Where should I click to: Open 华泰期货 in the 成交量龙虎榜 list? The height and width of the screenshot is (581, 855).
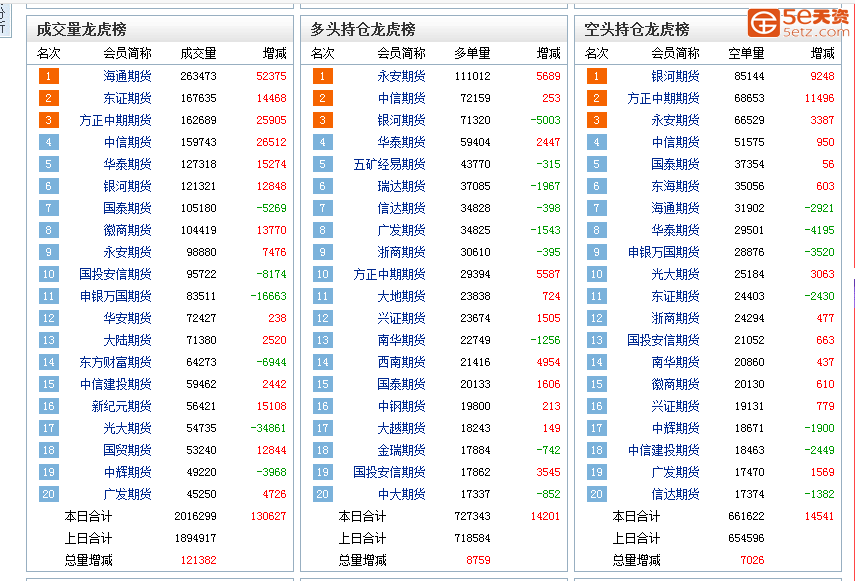[x=127, y=164]
